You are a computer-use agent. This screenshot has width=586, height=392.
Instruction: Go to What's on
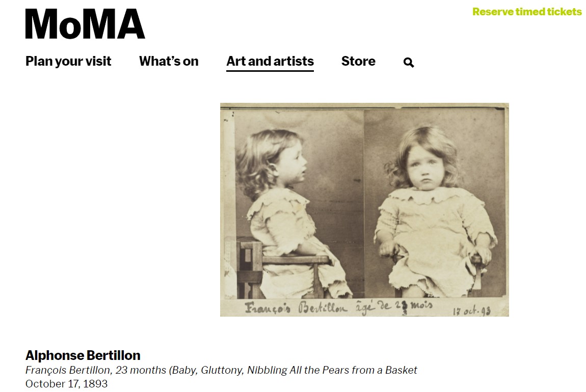pos(169,62)
